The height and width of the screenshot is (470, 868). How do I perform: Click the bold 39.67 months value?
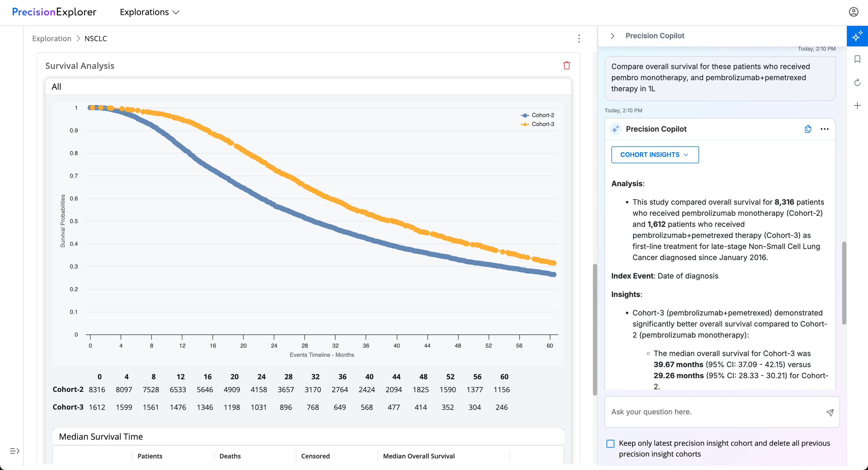tap(678, 365)
